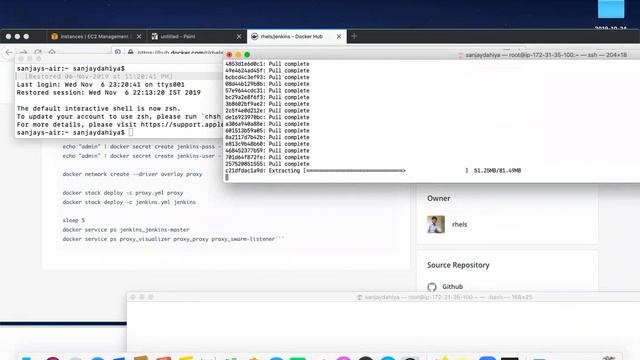Image resolution: width=640 pixels, height=360 pixels.
Task: Focus the bottom bash terminal title bar
Action: [x=383, y=297]
